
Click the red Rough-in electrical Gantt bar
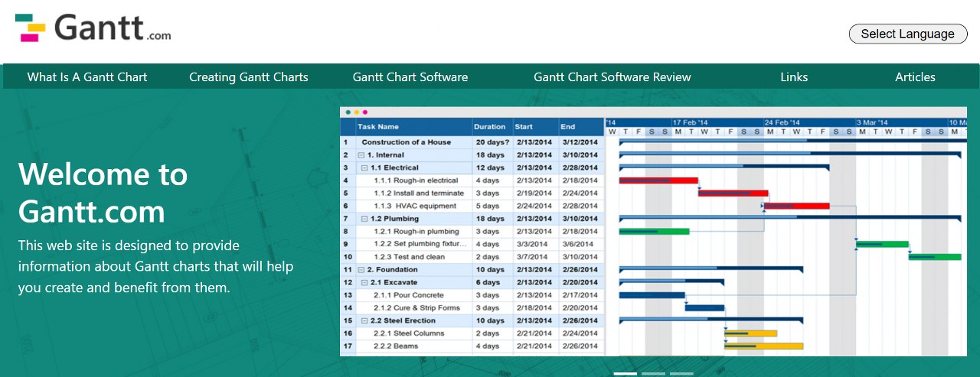(658, 180)
